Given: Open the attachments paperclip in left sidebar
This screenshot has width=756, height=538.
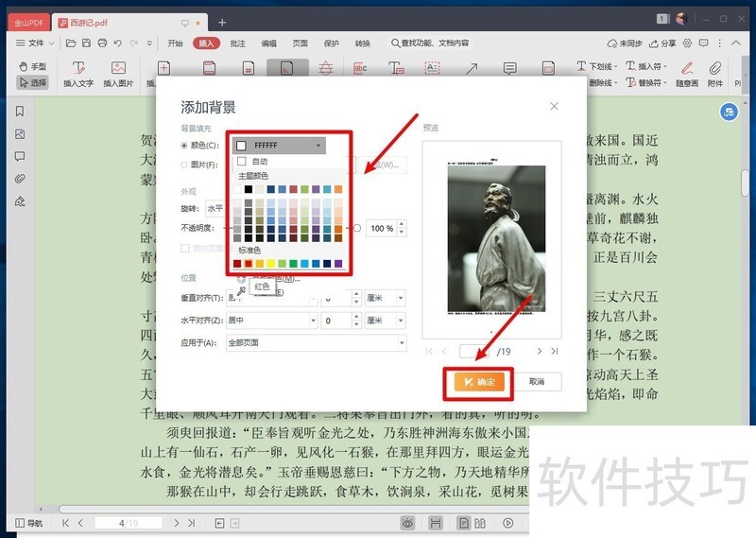Looking at the screenshot, I should pyautogui.click(x=19, y=179).
